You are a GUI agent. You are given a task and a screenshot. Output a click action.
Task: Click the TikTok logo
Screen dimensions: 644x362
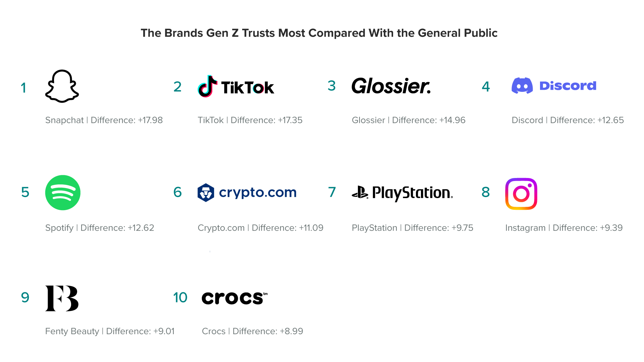236,86
